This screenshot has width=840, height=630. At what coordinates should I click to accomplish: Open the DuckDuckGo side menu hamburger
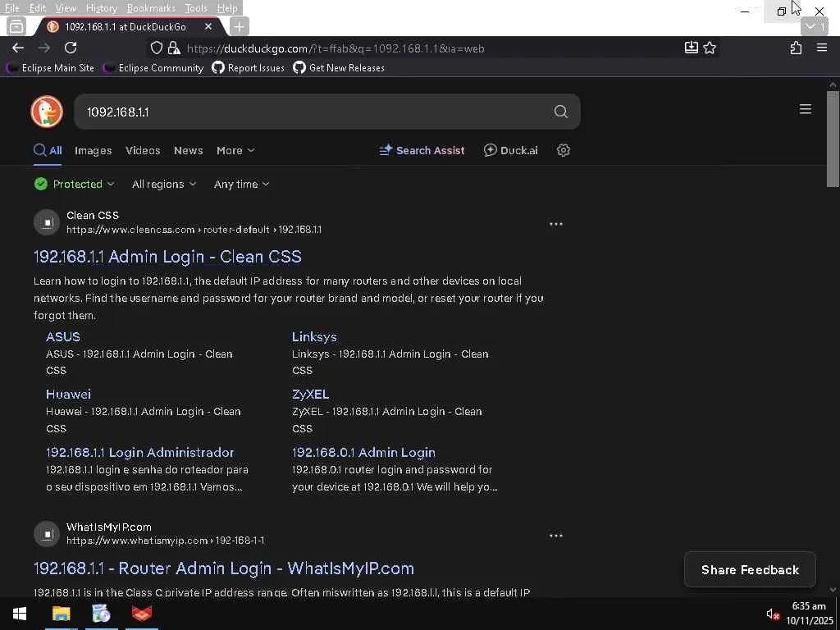click(x=806, y=109)
